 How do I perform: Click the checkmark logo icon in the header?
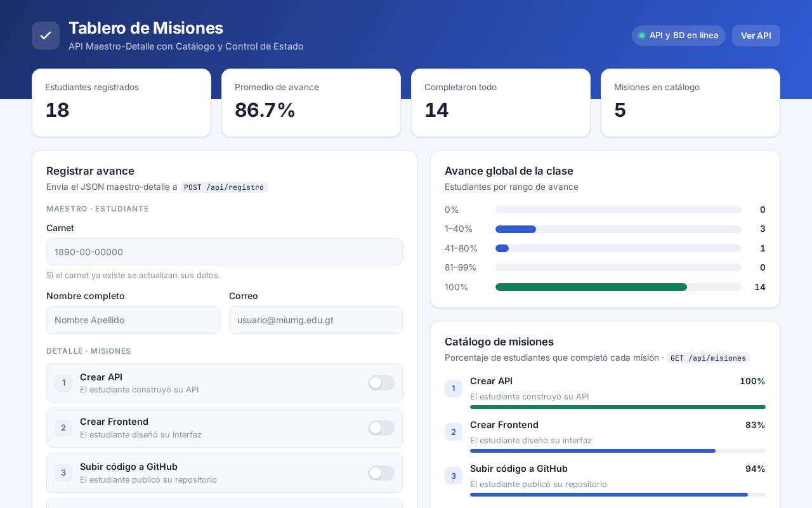click(x=46, y=36)
